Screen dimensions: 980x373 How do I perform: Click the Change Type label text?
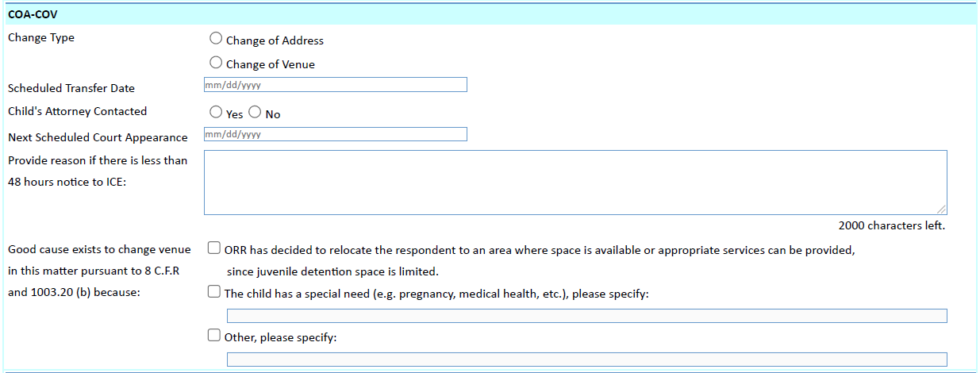pos(41,37)
